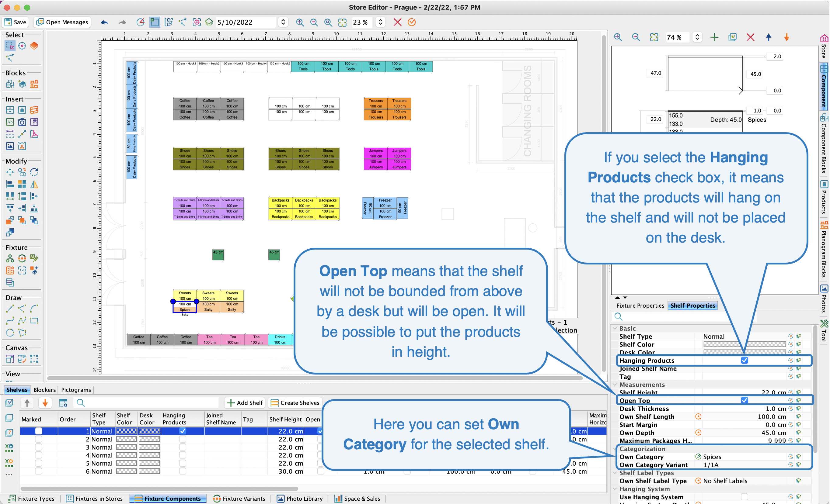The height and width of the screenshot is (504, 830).
Task: Move selected shelf down in Shelves list
Action: pyautogui.click(x=45, y=403)
